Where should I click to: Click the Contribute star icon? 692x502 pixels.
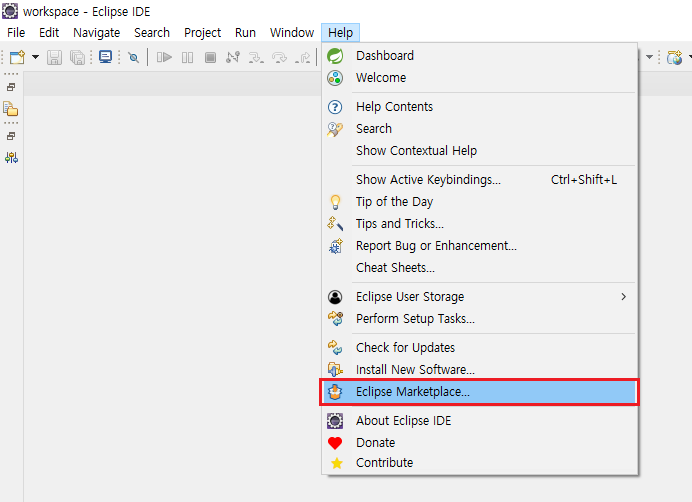point(337,463)
